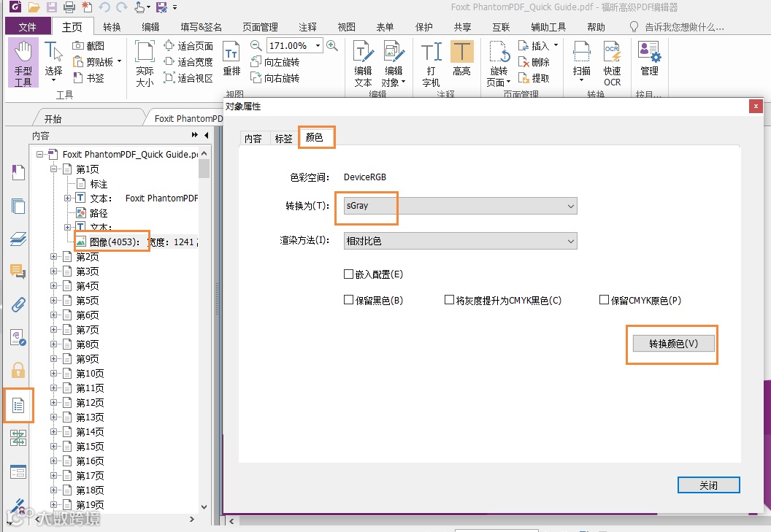This screenshot has height=532, width=771.
Task: Check Preserve Black (保留黑色) checkbox
Action: pos(348,300)
